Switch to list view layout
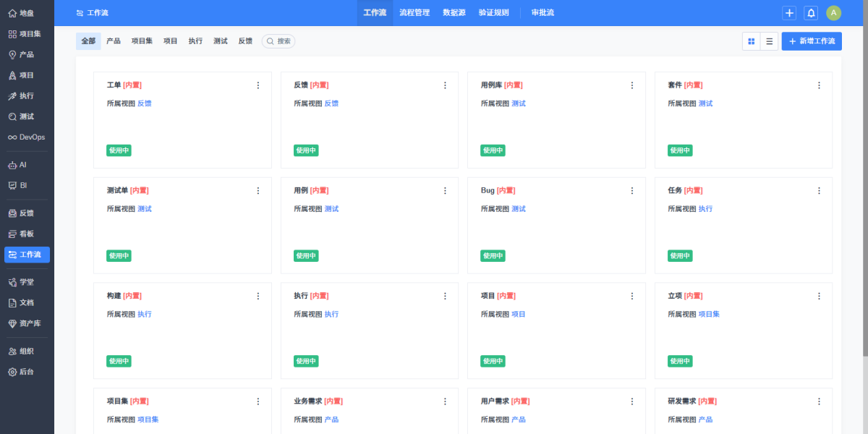 click(769, 41)
